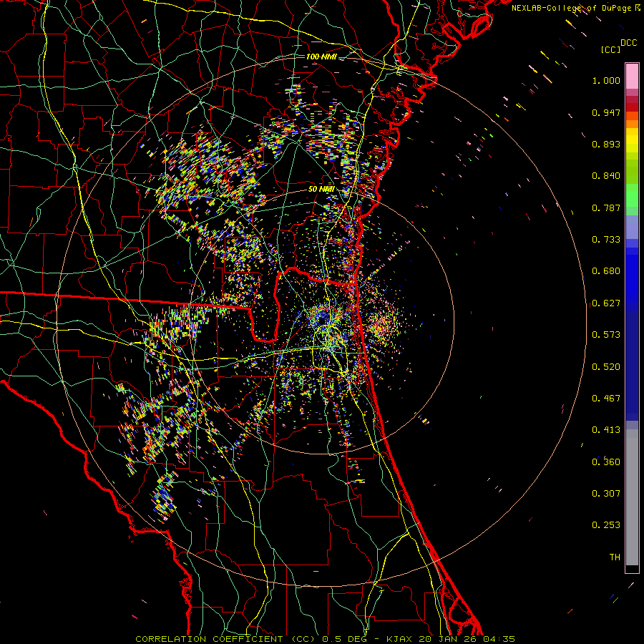
Task: Click the CORRELATION COEFFICIENT (CC) caption text
Action: pyautogui.click(x=225, y=639)
